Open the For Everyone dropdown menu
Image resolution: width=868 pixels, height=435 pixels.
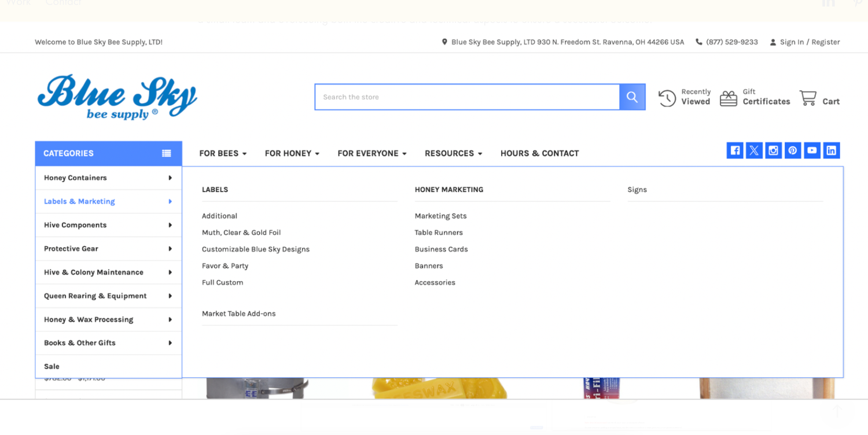point(372,153)
